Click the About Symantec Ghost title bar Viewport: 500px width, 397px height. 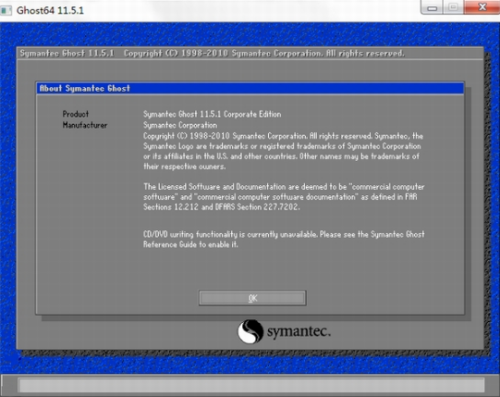coord(250,89)
